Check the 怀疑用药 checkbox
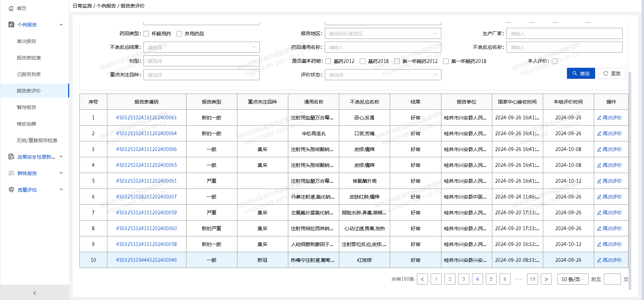Image resolution: width=644 pixels, height=300 pixels. pyautogui.click(x=146, y=34)
